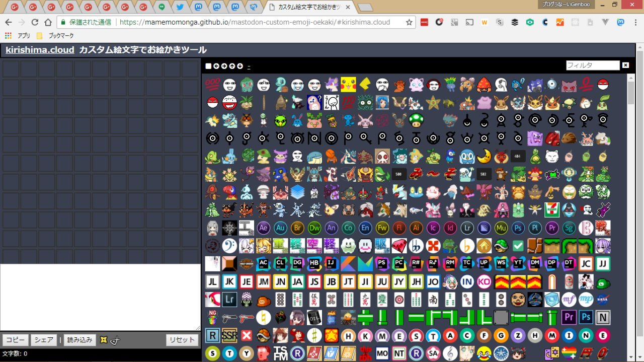Shift canvas with the left arrow button
The width and height of the screenshot is (644, 362).
click(x=216, y=66)
